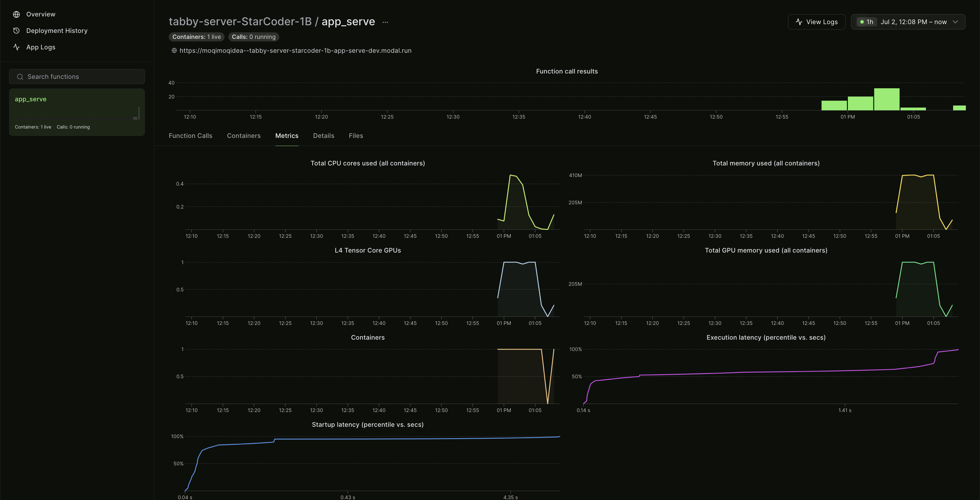Click the View Logs button
The image size is (980, 500).
coord(816,22)
